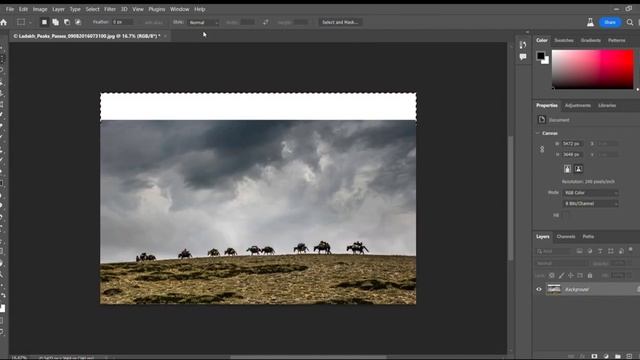
Task: Switch to the Paths tab
Action: (588, 236)
